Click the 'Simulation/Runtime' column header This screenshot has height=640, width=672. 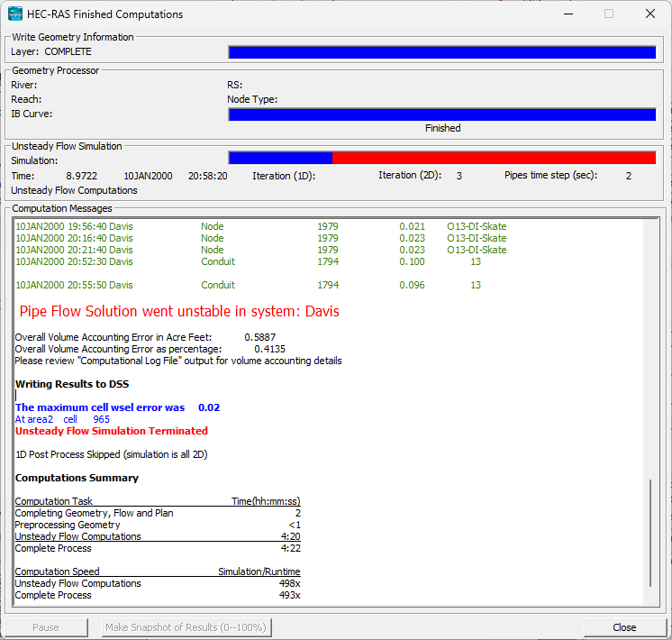259,571
